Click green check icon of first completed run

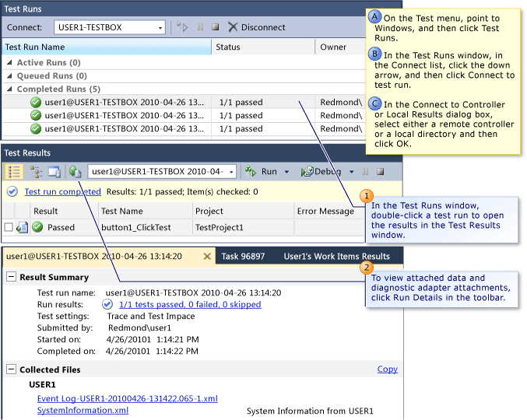tap(36, 102)
